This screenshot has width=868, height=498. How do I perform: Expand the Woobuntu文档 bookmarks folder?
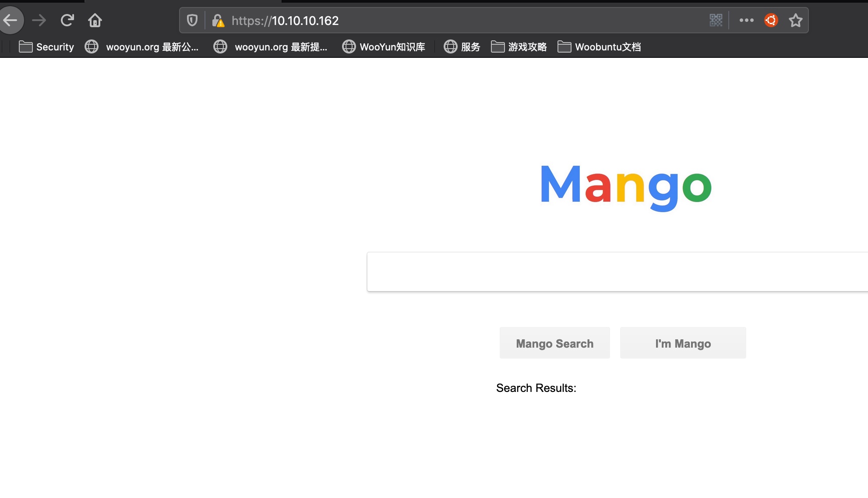point(599,47)
